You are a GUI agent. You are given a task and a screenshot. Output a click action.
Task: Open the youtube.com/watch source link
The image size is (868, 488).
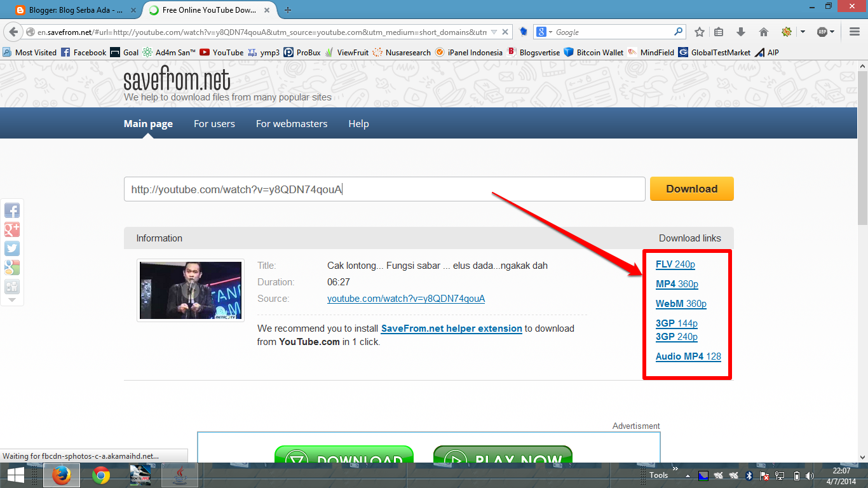(x=406, y=299)
